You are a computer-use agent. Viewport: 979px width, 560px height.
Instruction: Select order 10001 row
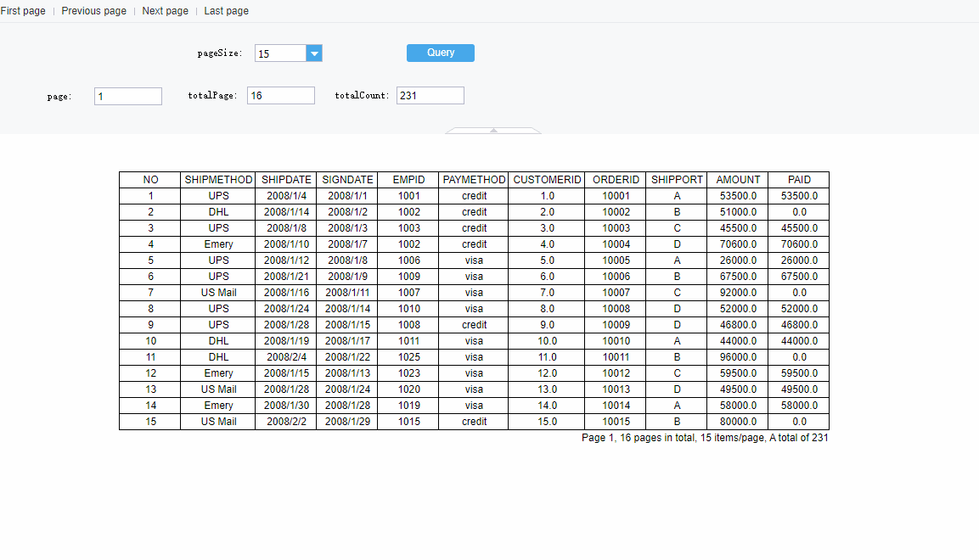pyautogui.click(x=616, y=196)
